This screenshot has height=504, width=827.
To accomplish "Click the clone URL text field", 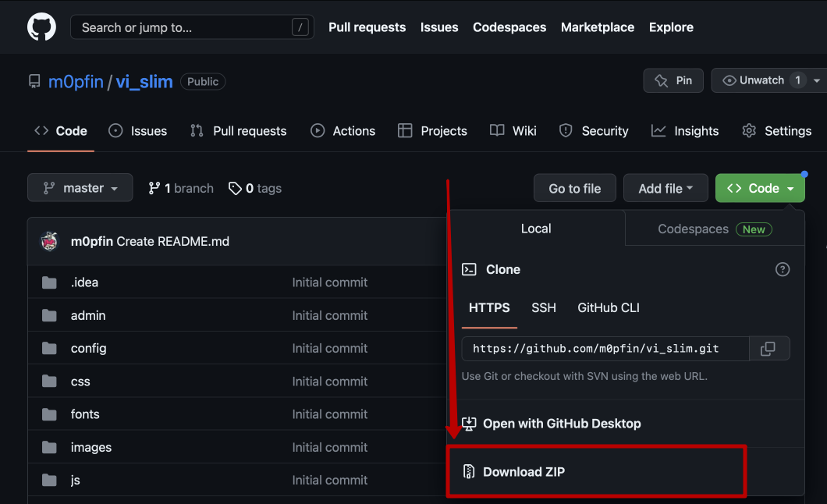I will 605,349.
